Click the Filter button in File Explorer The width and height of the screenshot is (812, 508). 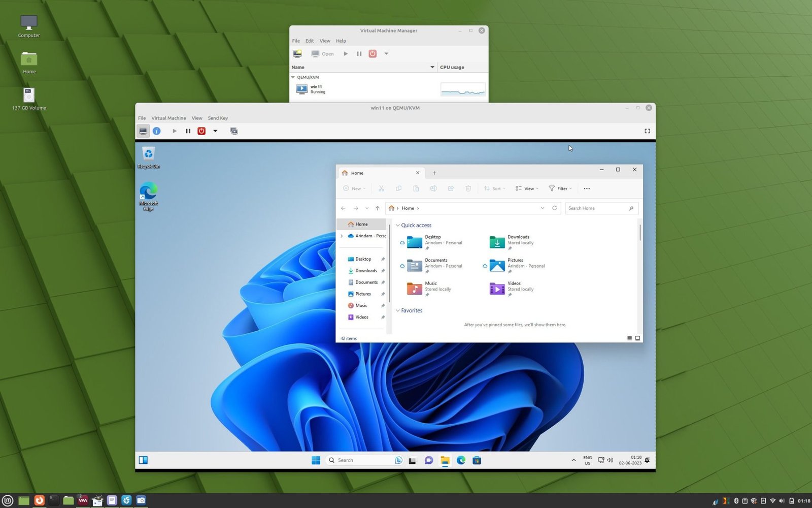coord(560,188)
